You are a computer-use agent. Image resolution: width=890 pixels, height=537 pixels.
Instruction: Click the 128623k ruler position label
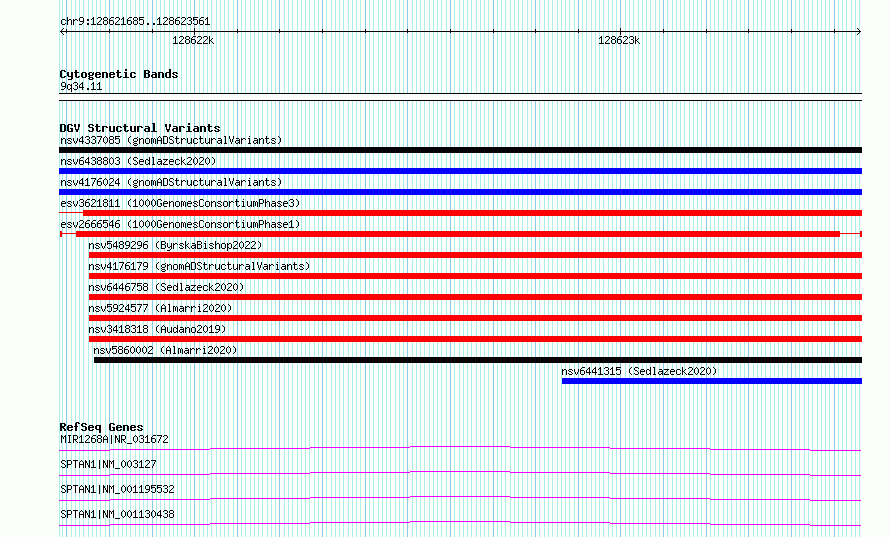tap(619, 41)
